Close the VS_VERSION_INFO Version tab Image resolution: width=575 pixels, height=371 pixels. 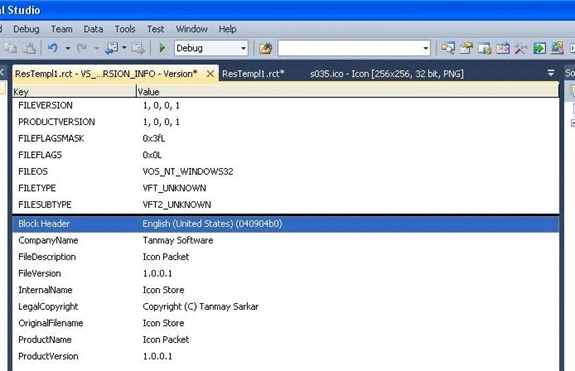210,74
